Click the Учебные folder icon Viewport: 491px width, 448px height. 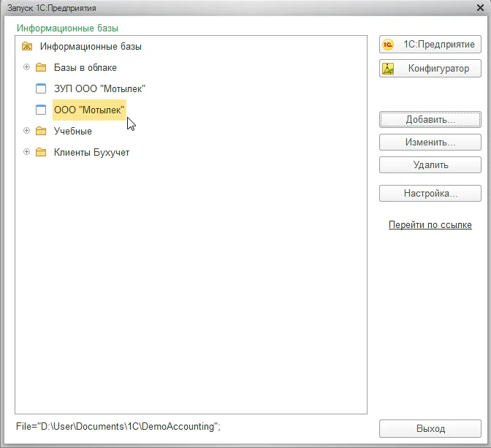pyautogui.click(x=41, y=132)
